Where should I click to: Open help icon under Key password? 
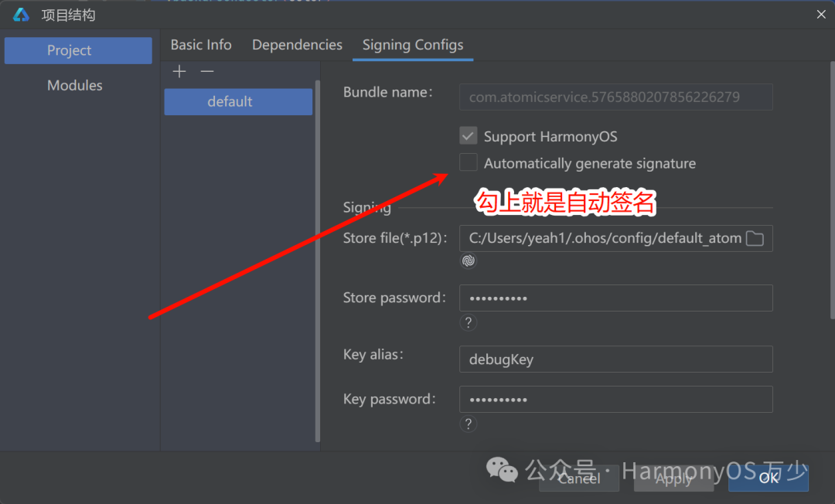point(468,424)
